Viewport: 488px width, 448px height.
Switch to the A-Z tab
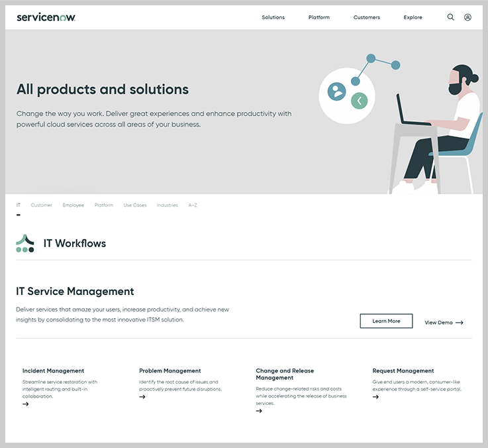[x=193, y=205]
